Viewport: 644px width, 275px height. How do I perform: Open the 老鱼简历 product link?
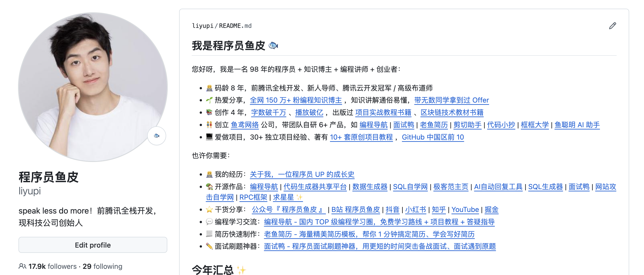pos(434,125)
